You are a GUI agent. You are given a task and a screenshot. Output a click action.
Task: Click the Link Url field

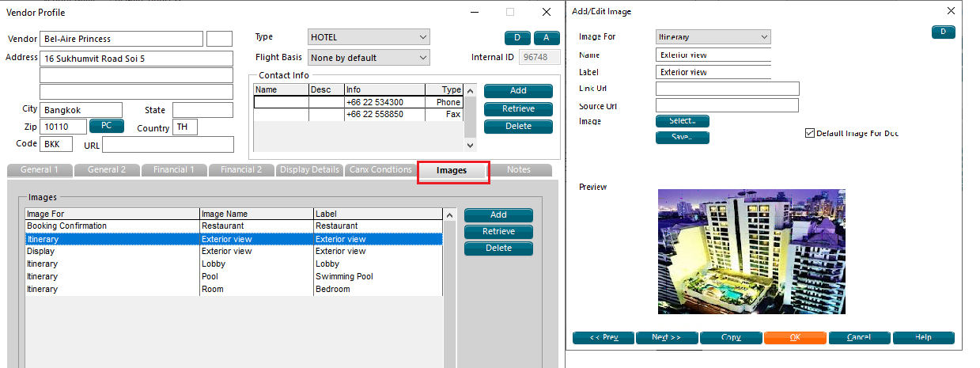click(x=728, y=89)
